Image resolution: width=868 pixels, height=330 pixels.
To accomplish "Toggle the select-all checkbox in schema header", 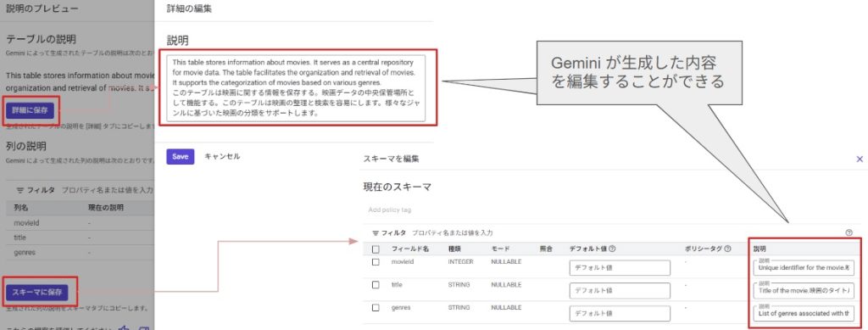I will click(376, 249).
